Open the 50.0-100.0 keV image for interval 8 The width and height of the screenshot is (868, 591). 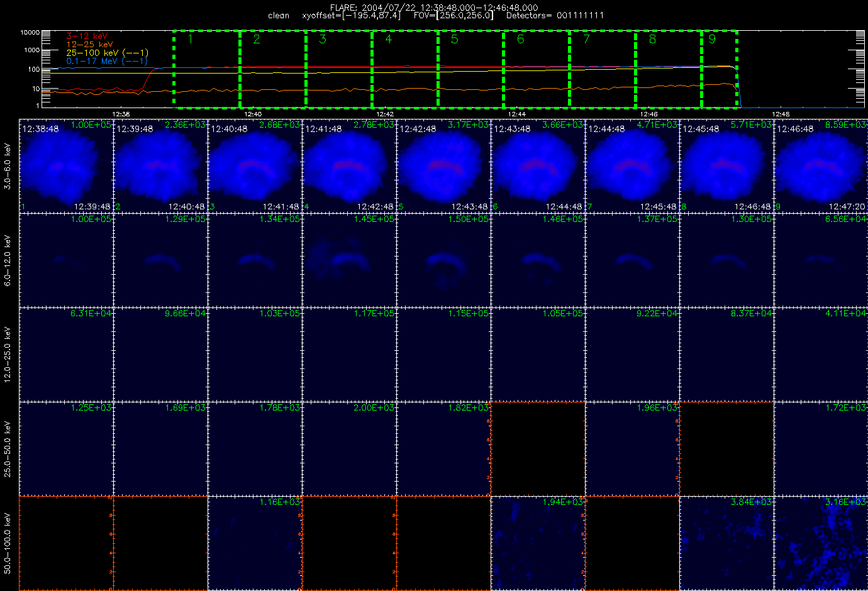726,543
